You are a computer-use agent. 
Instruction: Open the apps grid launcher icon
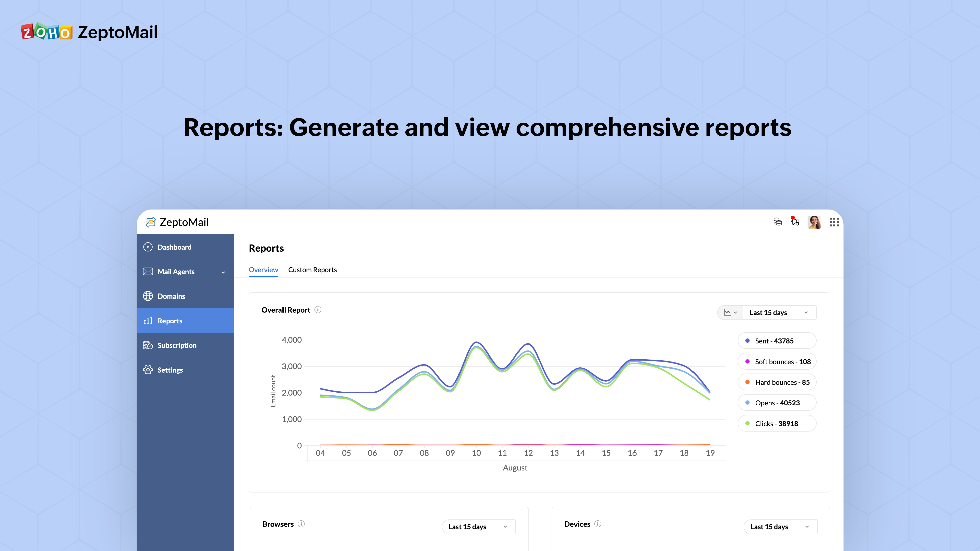(834, 222)
